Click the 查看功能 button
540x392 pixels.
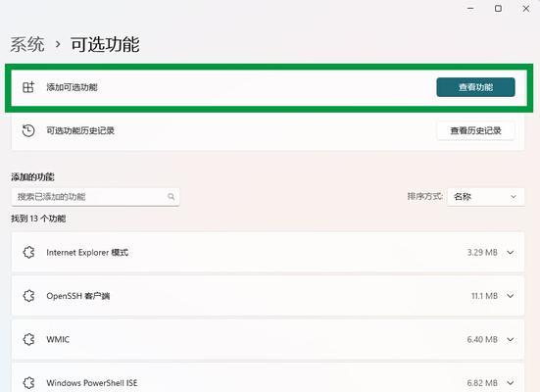(475, 87)
